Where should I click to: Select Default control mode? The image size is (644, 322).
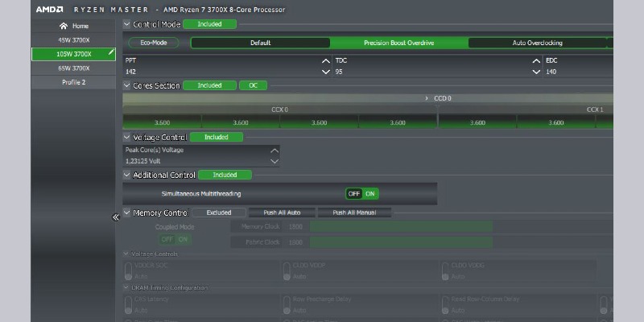point(260,43)
